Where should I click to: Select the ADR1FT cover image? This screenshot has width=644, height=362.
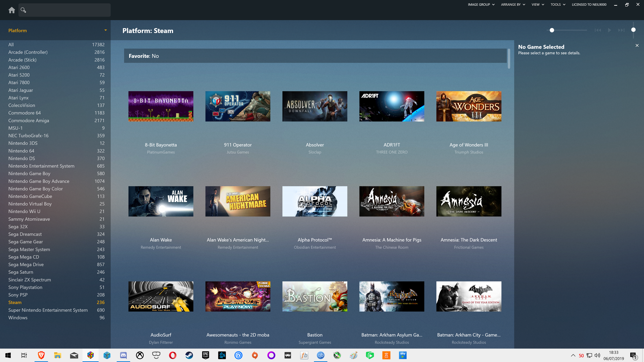392,106
